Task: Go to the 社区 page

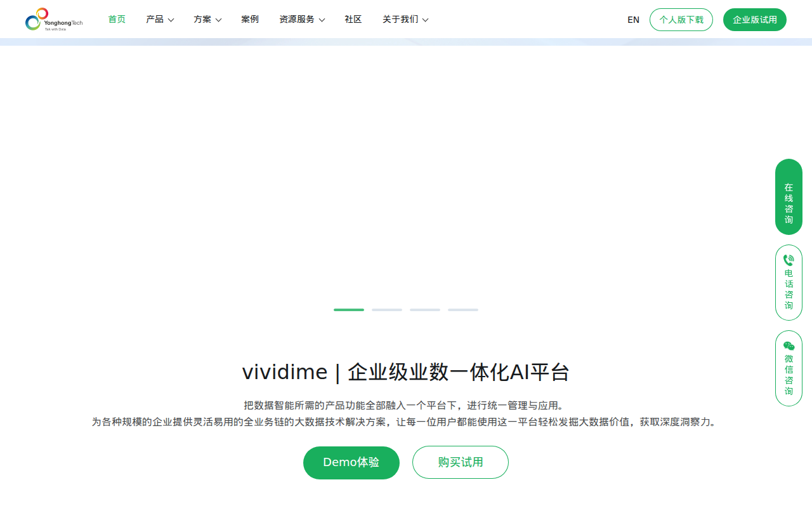Action: (x=353, y=20)
